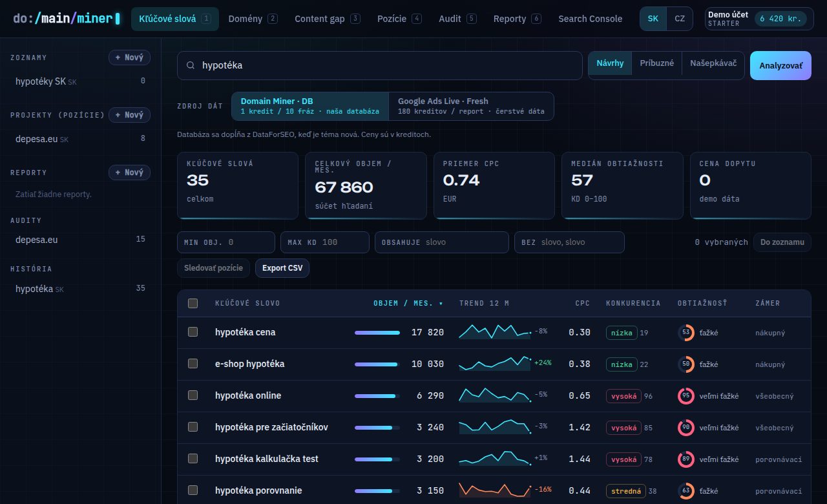The image size is (827, 504).
Task: Focus the OBSAHUJE slovo filter field
Action: (442, 242)
